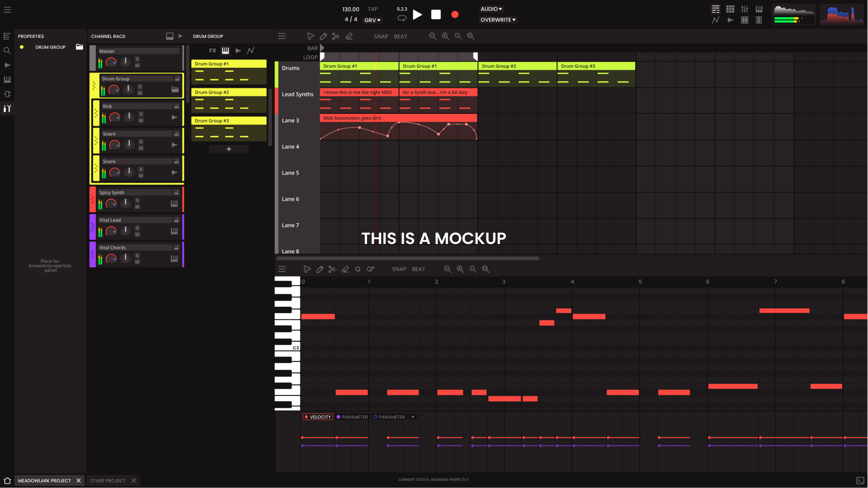Open the AUDIO dropdown menu
This screenshot has width=868, height=488.
[491, 8]
